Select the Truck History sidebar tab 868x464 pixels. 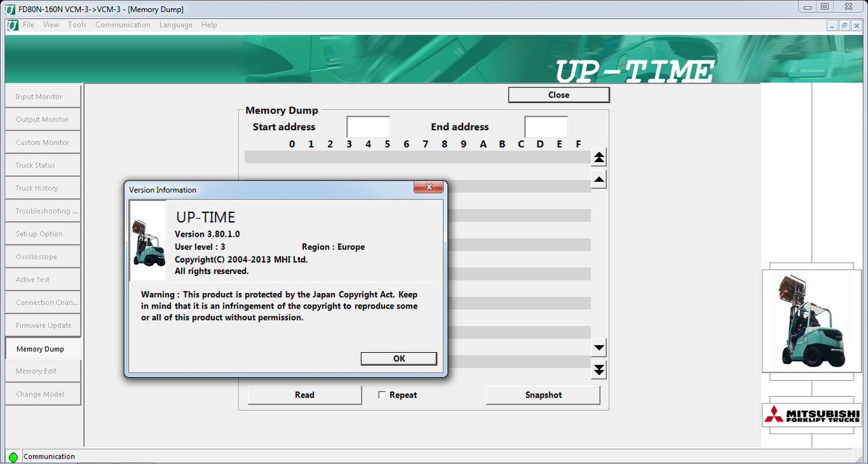tap(43, 189)
